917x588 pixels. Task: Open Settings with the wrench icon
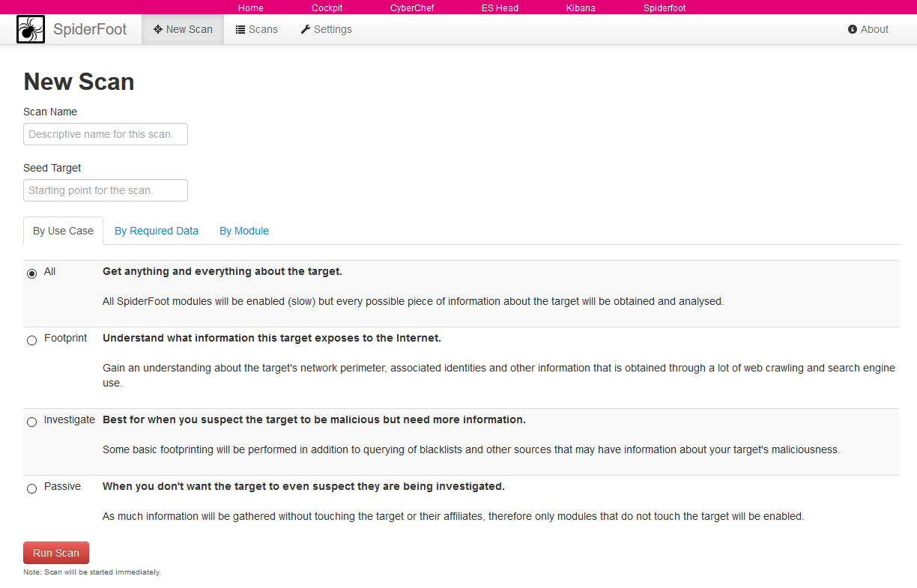326,29
